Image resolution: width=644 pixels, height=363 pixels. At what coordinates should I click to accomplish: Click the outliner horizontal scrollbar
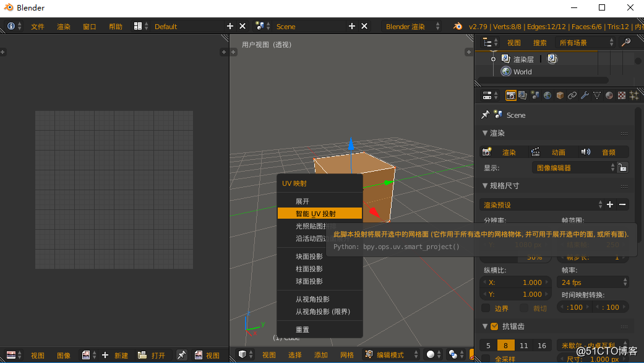(543, 80)
